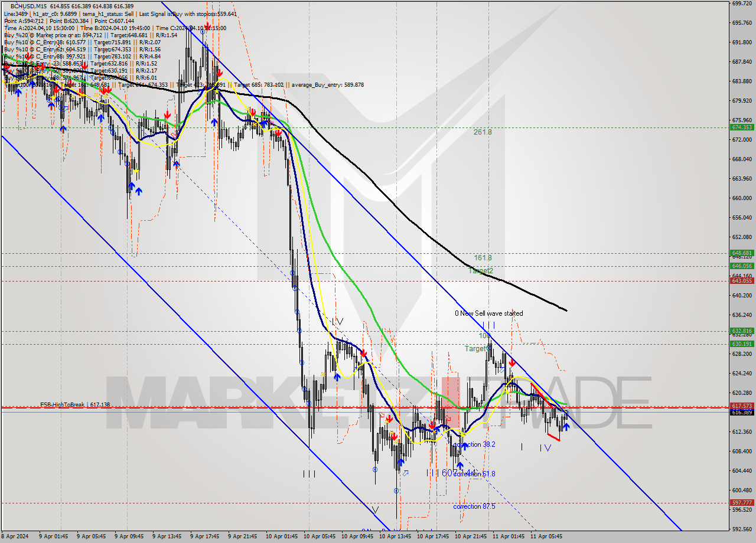756x543 pixels.
Task: Click the green 630.191 price tag
Action: [x=742, y=344]
